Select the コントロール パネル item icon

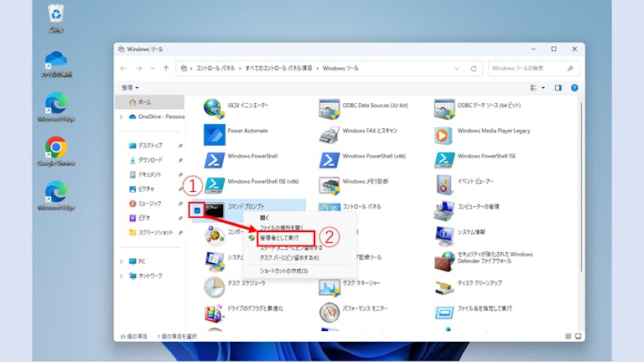tap(329, 207)
